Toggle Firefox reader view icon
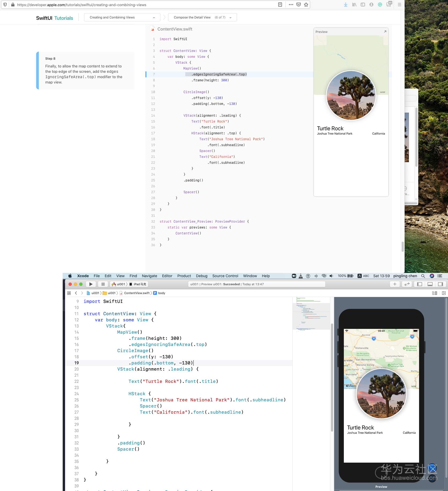448x491 pixels. pos(280,5)
